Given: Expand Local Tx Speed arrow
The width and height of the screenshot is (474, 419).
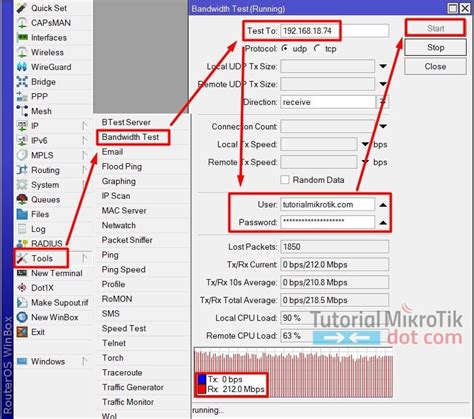Looking at the screenshot, I should click(x=365, y=144).
